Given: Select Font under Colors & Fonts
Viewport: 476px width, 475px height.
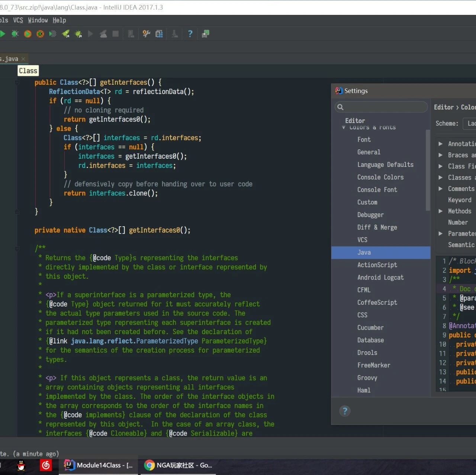Looking at the screenshot, I should (364, 139).
